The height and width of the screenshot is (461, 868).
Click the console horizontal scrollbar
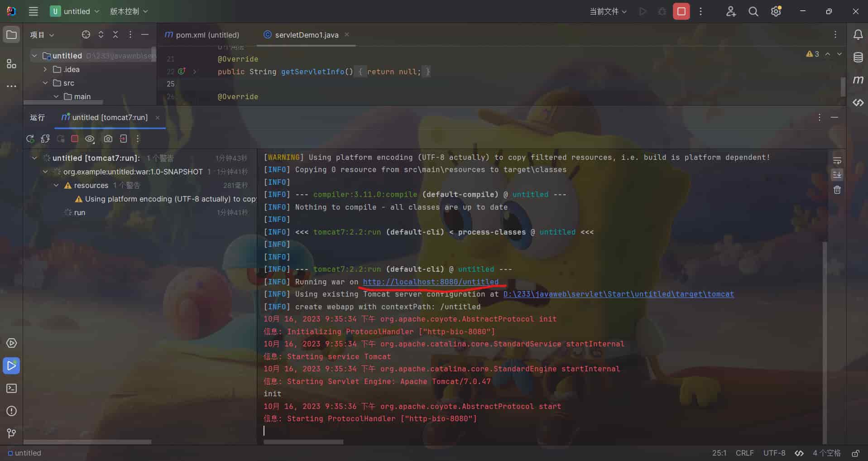tap(303, 442)
